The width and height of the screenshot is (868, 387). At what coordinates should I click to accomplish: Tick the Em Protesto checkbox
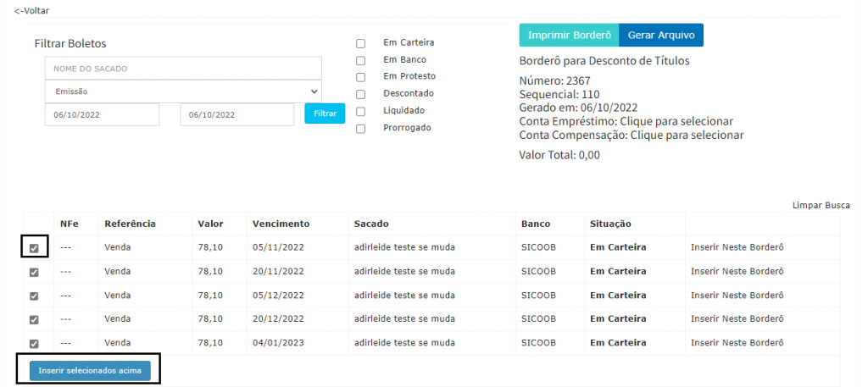(x=361, y=77)
